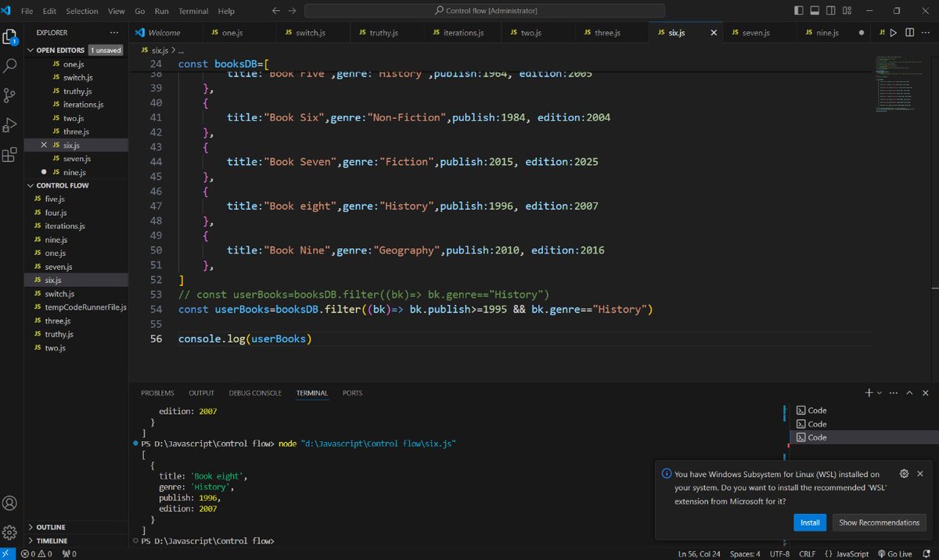Click the ports forwarded status indicator

pyautogui.click(x=69, y=554)
